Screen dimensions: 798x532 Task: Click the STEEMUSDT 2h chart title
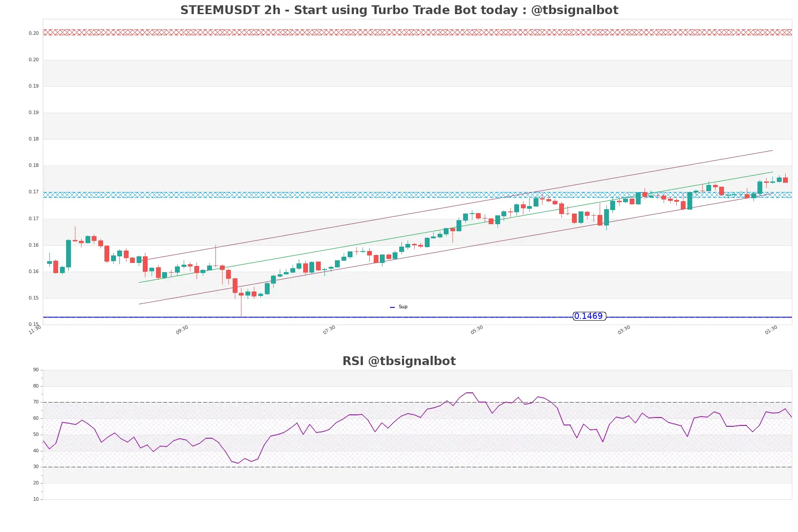click(x=399, y=10)
